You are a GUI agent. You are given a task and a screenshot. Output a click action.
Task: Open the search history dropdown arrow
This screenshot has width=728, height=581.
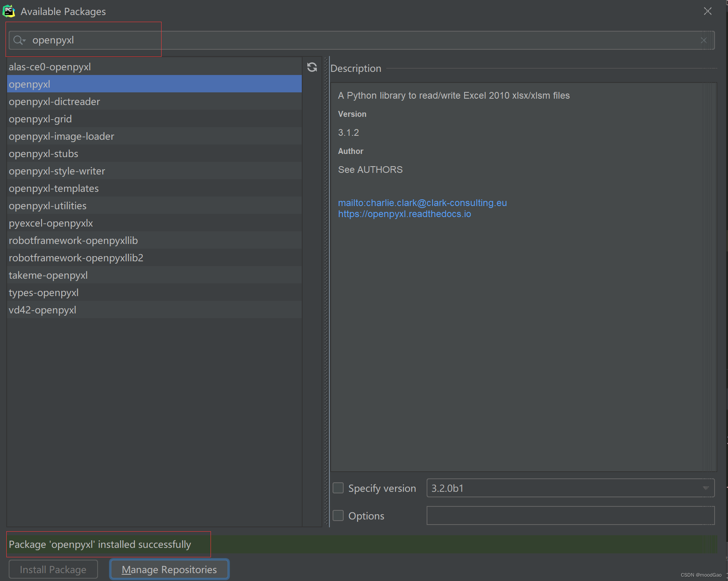pyautogui.click(x=24, y=41)
